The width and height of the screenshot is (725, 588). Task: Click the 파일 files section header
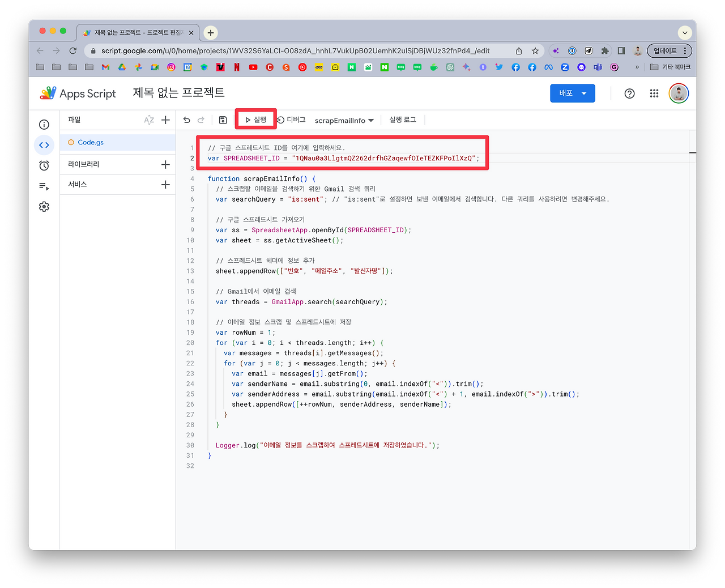click(x=74, y=120)
